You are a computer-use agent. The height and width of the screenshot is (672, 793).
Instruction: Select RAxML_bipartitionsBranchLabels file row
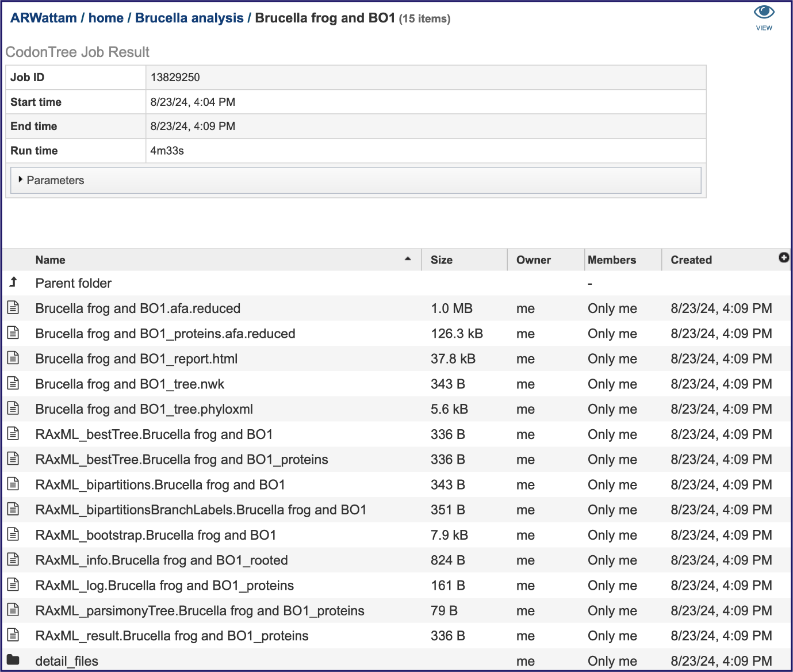click(396, 510)
